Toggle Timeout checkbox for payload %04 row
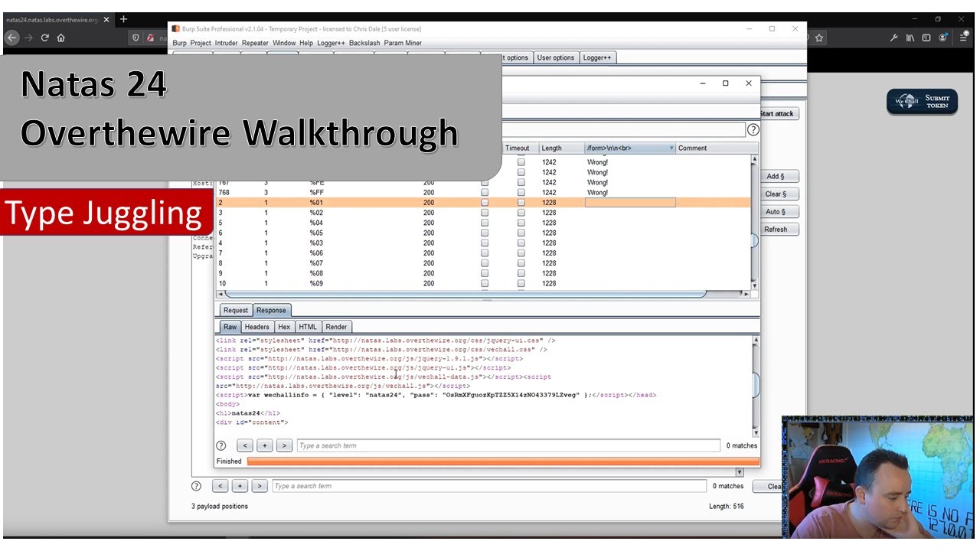980x551 pixels. [521, 223]
